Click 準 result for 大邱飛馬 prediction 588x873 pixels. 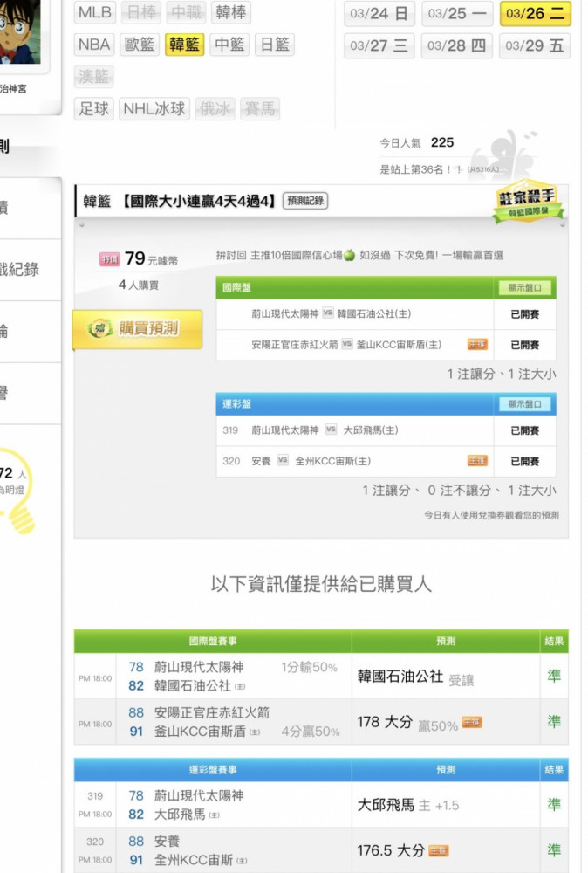[553, 805]
